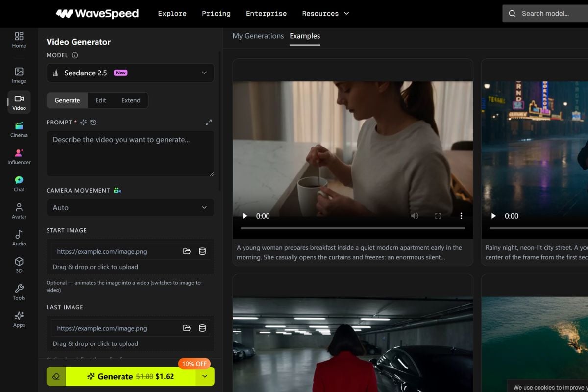The width and height of the screenshot is (588, 392).
Task: Click the sparkle enhance-prompt icon
Action: (x=84, y=122)
